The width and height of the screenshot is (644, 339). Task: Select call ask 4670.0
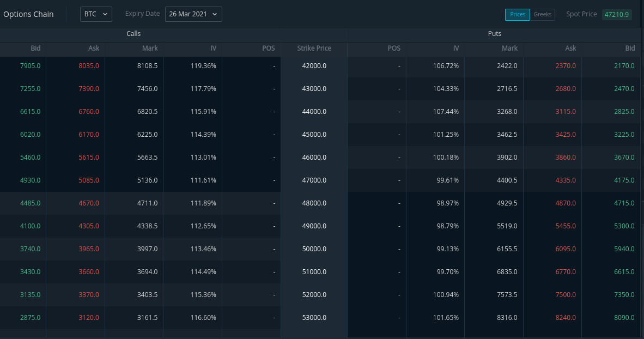pos(89,203)
